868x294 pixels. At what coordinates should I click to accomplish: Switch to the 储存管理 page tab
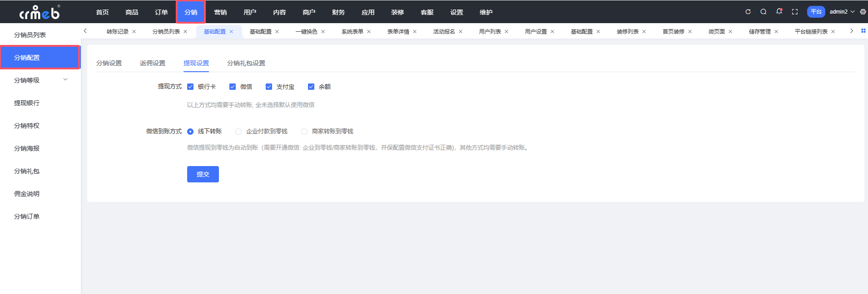[x=760, y=32]
